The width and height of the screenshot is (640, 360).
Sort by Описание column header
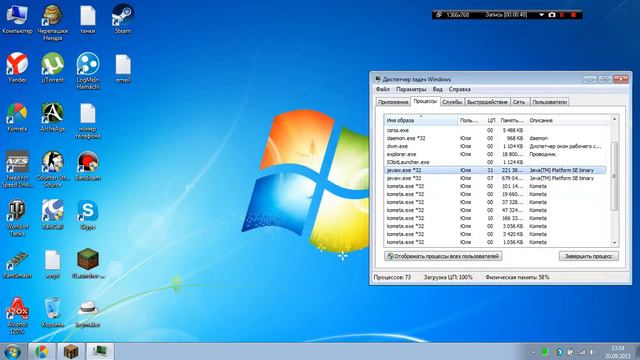(x=568, y=120)
